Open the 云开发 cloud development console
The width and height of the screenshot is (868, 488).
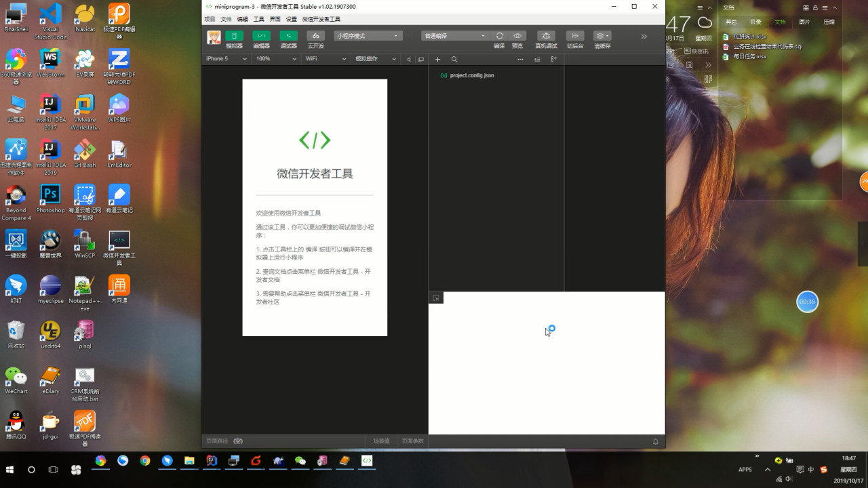[315, 36]
